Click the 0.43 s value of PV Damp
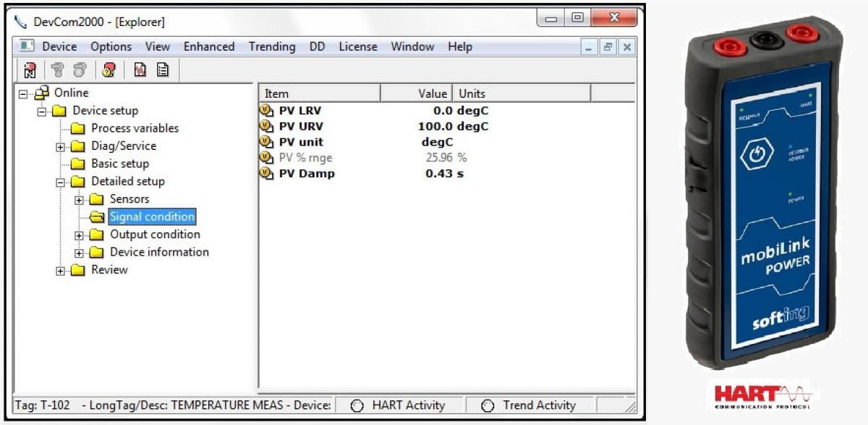This screenshot has width=868, height=425. tap(444, 174)
